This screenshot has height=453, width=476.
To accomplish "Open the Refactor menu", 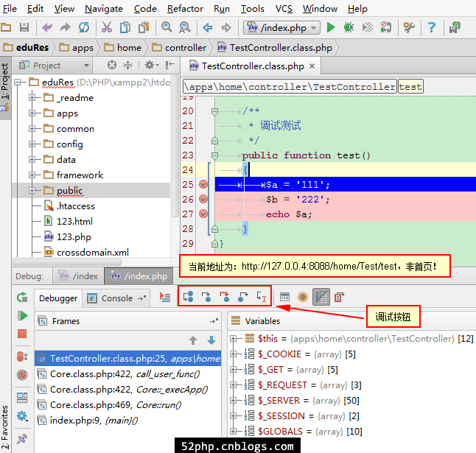I will [x=185, y=9].
